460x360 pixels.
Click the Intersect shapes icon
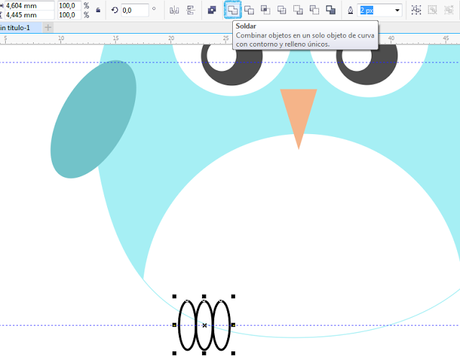265,10
